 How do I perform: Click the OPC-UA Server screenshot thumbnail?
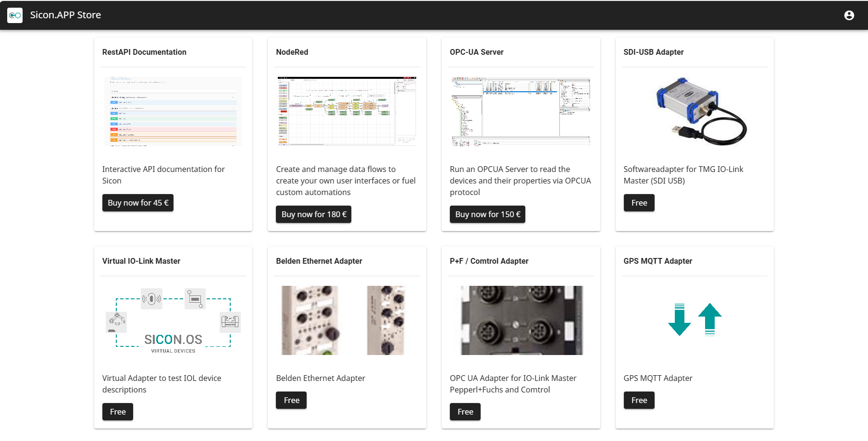[x=521, y=111]
